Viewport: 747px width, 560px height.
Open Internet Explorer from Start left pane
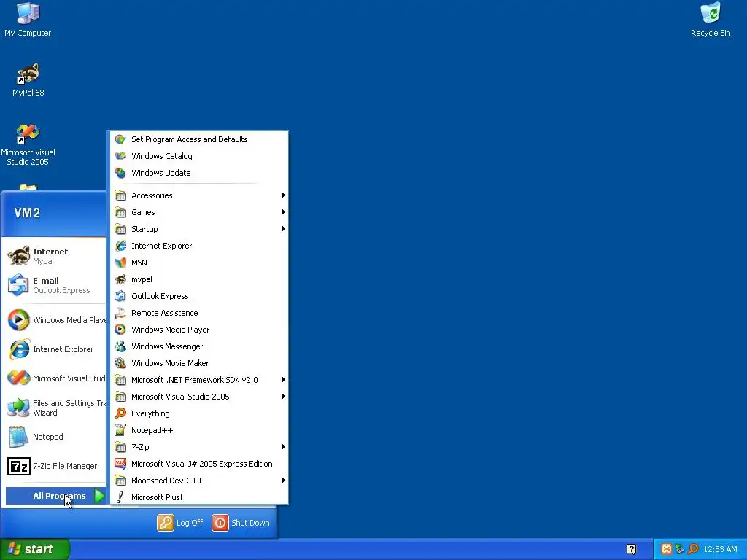coord(55,349)
